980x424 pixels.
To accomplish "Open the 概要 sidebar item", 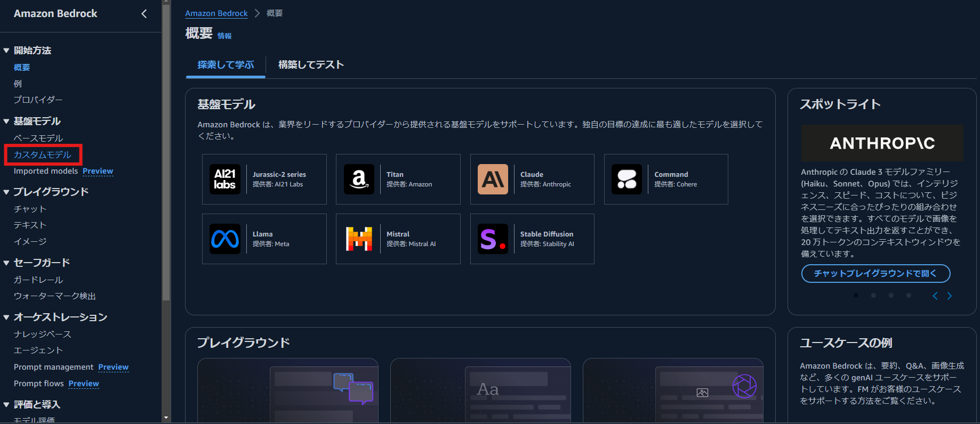I will 22,68.
